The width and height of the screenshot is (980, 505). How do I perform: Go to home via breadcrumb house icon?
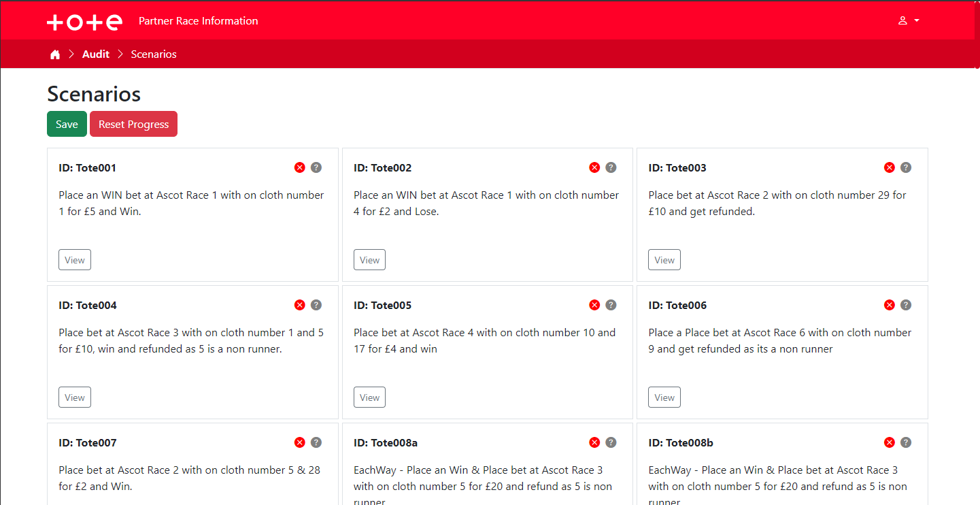click(x=55, y=54)
